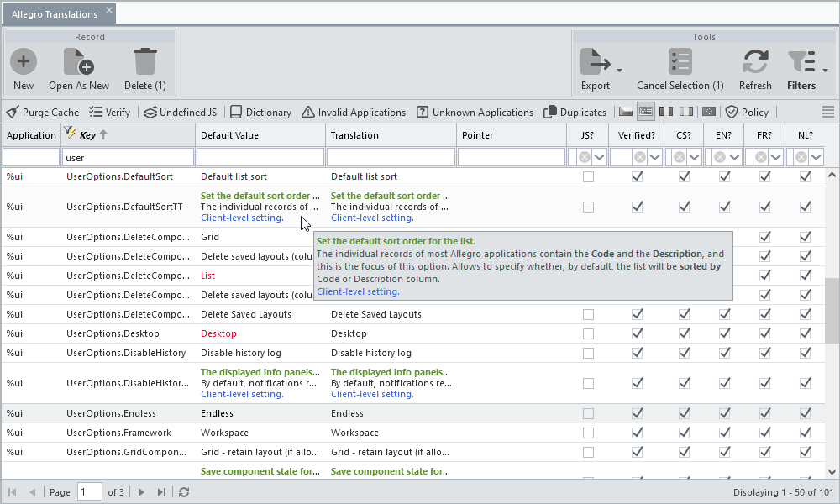Click Client-level setting link in DefaultSortTT Translation
The width and height of the screenshot is (840, 504).
372,218
